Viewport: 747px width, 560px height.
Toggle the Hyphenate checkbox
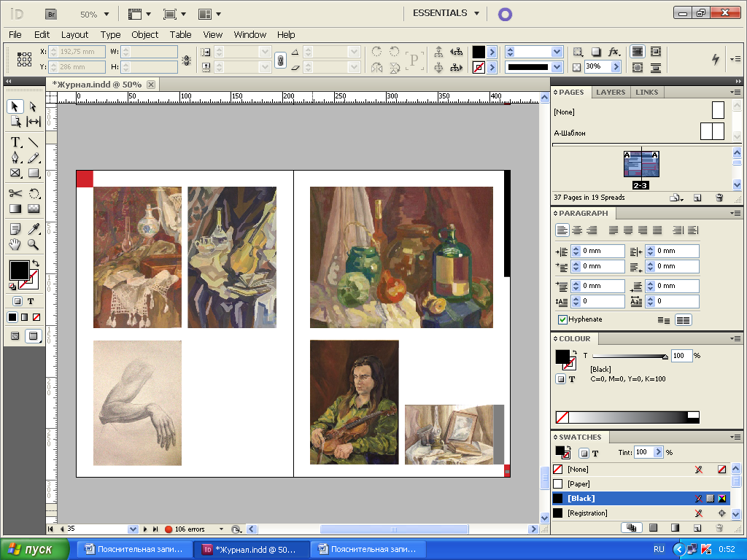point(562,319)
